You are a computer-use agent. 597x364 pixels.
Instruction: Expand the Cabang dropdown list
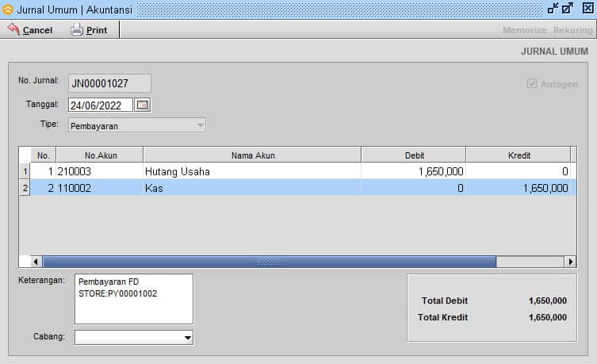[187, 338]
